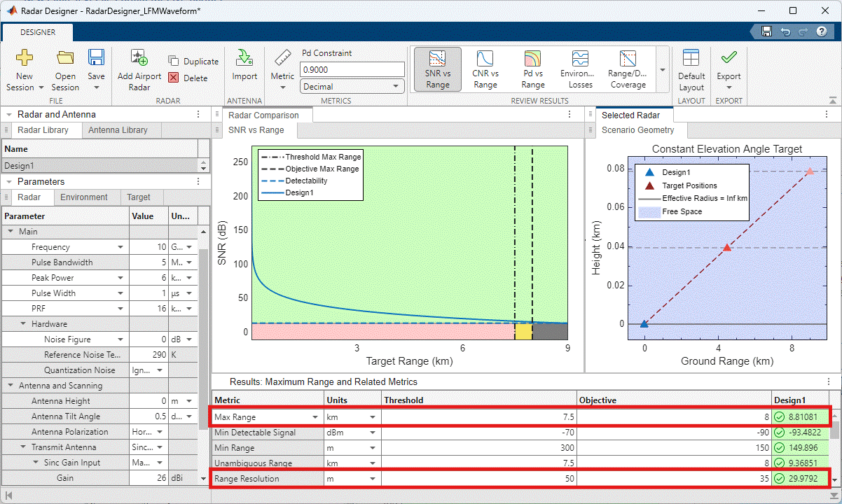Apply the Default Layout
The width and height of the screenshot is (842, 504).
point(691,69)
